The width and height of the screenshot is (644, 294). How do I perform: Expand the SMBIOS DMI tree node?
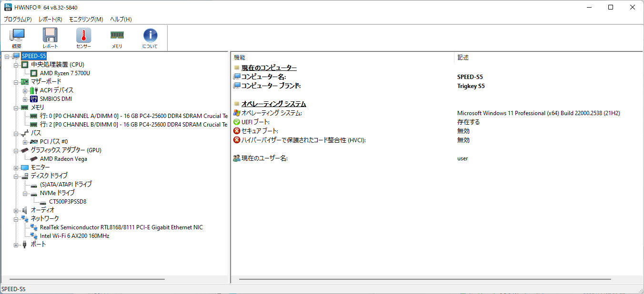[25, 99]
